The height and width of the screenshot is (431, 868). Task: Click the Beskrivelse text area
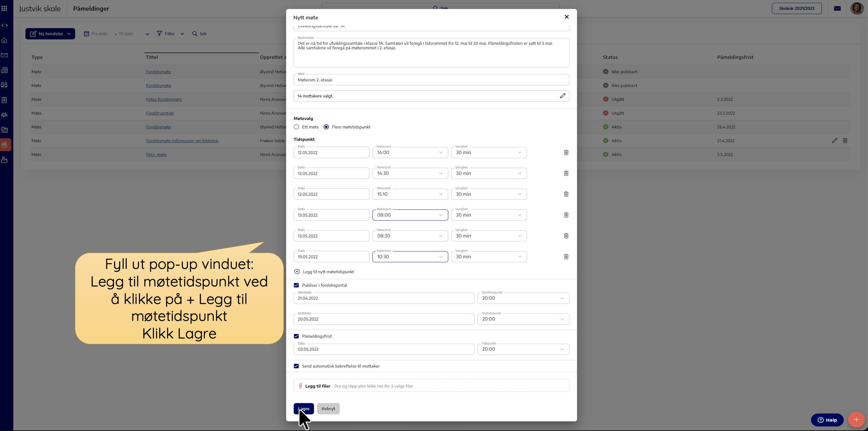pos(431,53)
